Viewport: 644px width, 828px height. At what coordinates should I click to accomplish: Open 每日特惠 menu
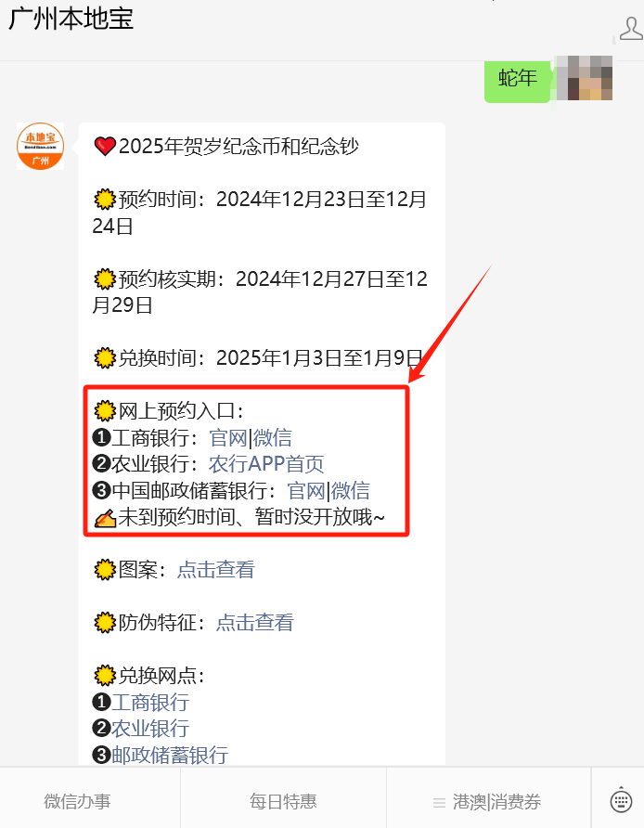click(283, 801)
